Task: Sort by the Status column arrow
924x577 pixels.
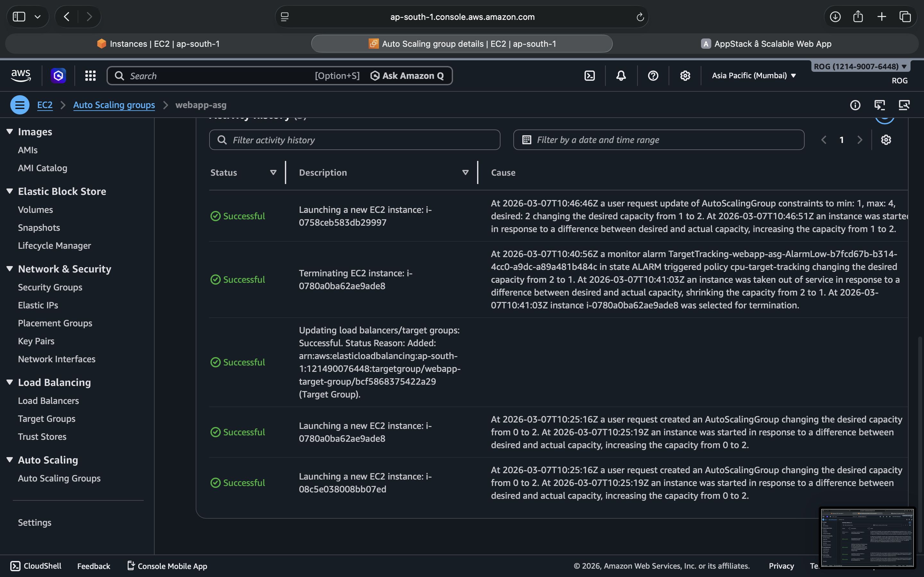Action: click(273, 172)
